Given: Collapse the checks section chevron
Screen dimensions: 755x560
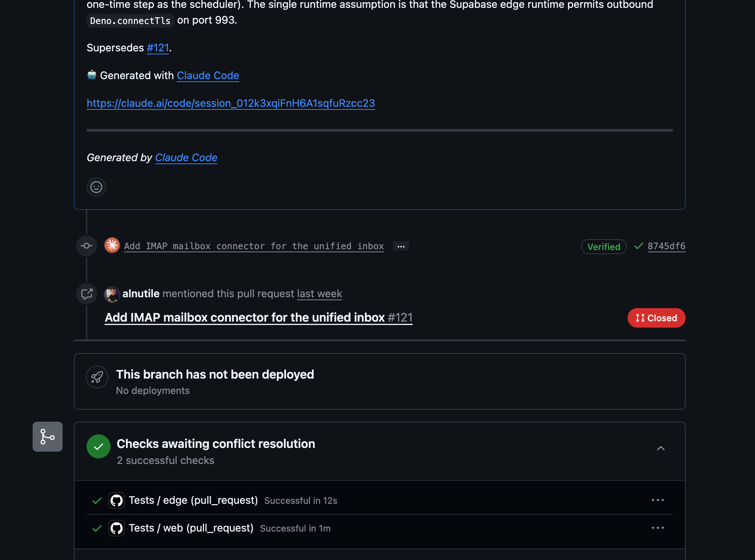Looking at the screenshot, I should click(x=661, y=448).
